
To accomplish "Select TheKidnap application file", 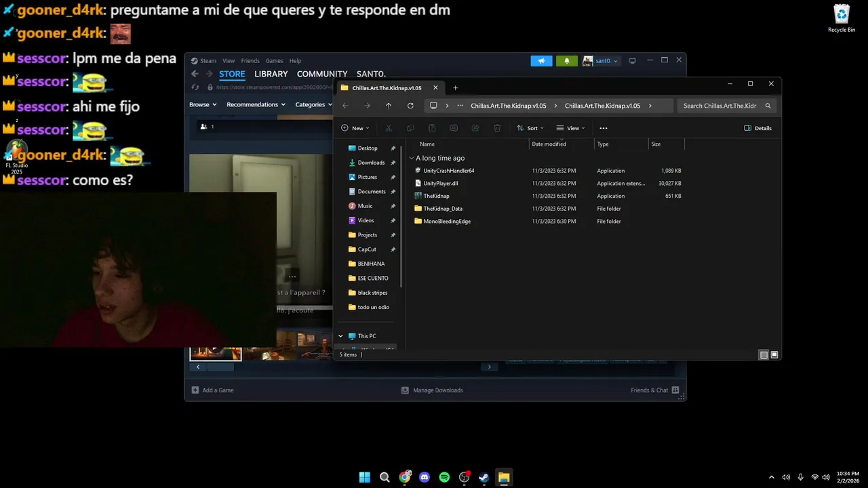I will pos(436,196).
